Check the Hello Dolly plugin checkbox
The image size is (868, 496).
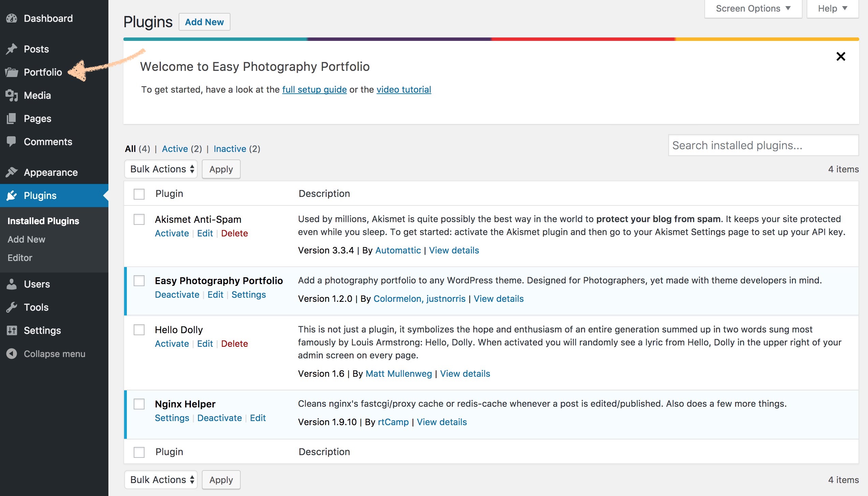pyautogui.click(x=139, y=330)
